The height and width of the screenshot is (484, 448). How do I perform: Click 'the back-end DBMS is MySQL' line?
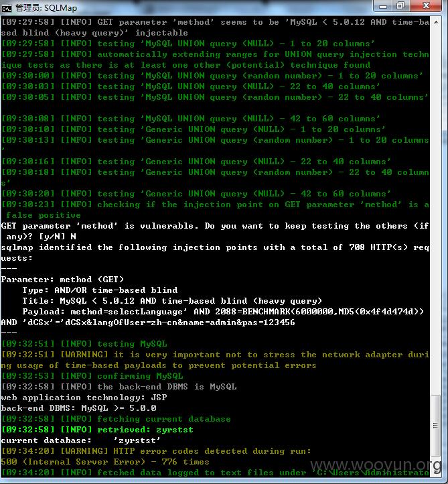pos(119,387)
